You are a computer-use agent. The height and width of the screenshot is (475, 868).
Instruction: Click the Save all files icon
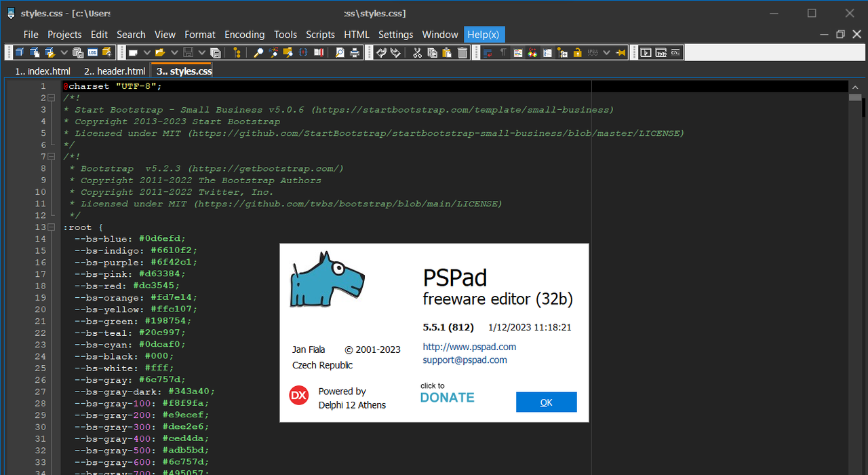point(216,52)
